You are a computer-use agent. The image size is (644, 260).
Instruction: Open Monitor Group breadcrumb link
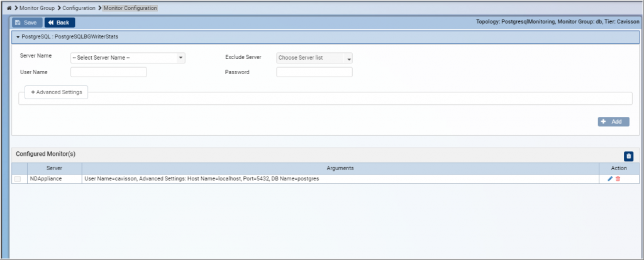[x=37, y=8]
